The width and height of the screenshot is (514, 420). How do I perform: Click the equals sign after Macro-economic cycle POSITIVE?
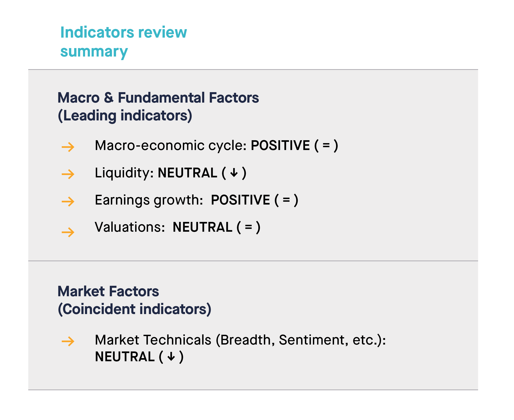(x=326, y=145)
